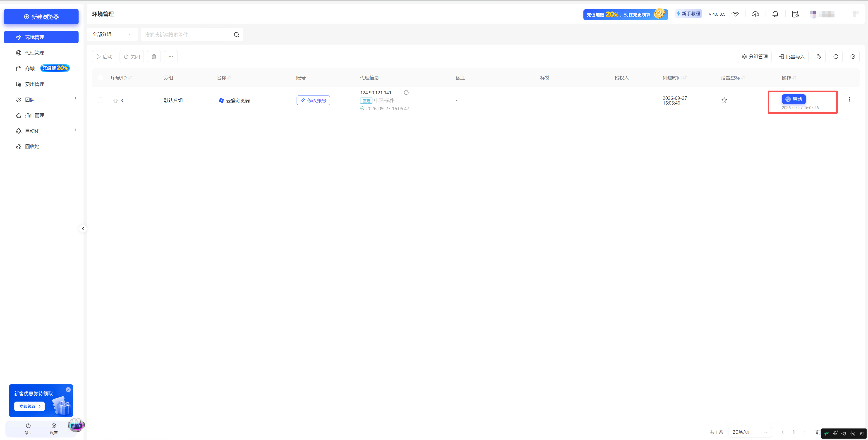The width and height of the screenshot is (868, 440).
Task: Click the pin-to-top icon beside 3
Action: tap(116, 100)
